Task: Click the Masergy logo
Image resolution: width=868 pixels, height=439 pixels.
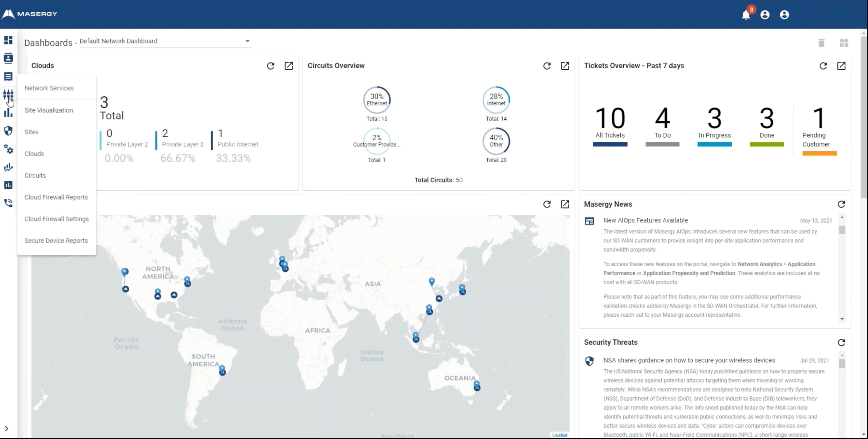Action: (30, 14)
